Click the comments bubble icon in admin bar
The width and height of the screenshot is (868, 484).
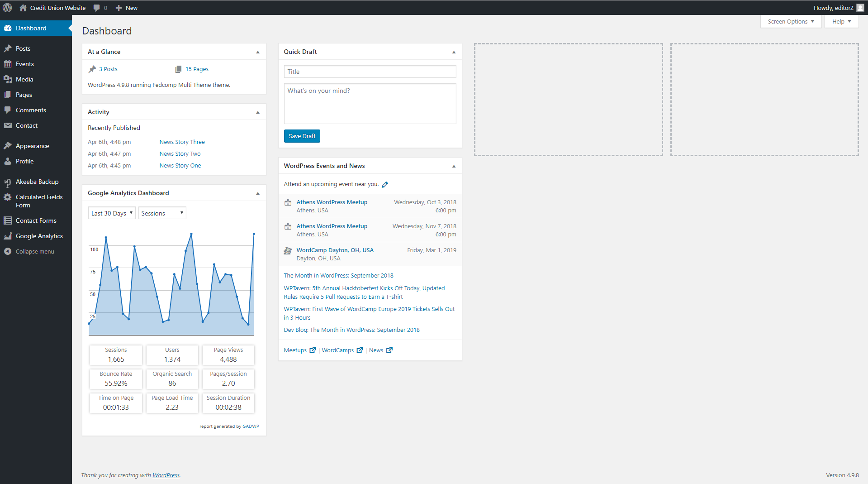pyautogui.click(x=96, y=8)
